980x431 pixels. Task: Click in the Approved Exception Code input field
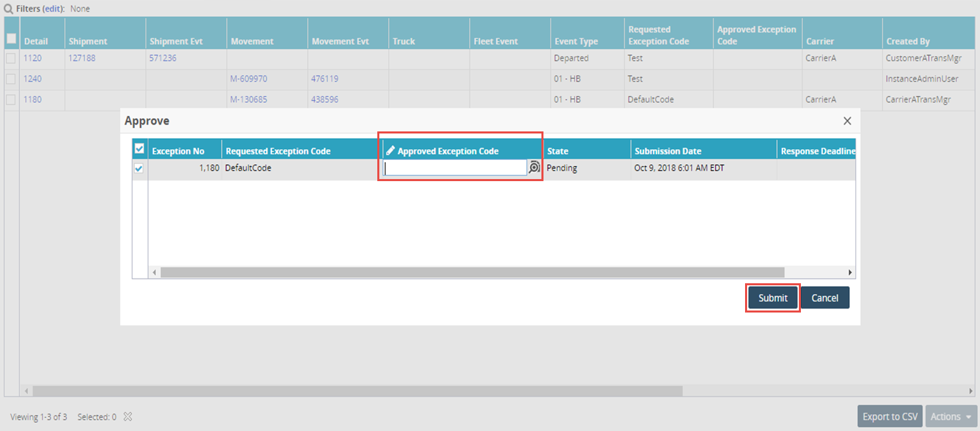tap(455, 168)
